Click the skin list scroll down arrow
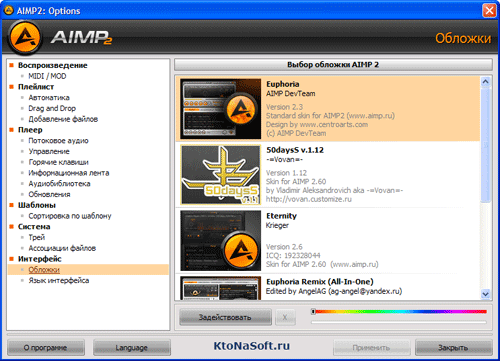500x361 pixels. pos(485,294)
